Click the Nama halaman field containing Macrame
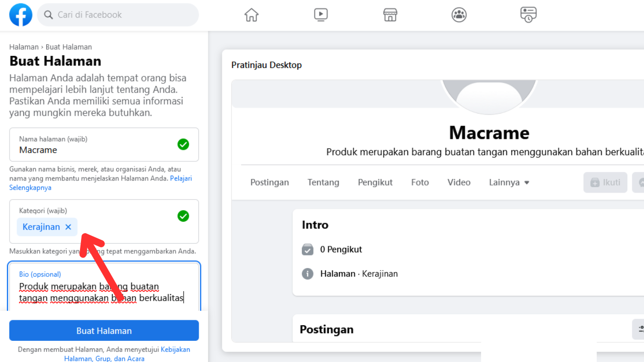Image resolution: width=644 pixels, height=362 pixels. pos(104,145)
